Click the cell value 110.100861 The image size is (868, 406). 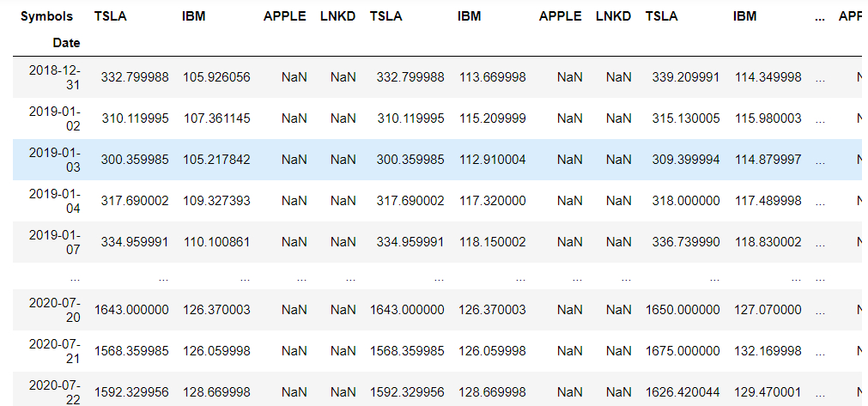coord(216,242)
